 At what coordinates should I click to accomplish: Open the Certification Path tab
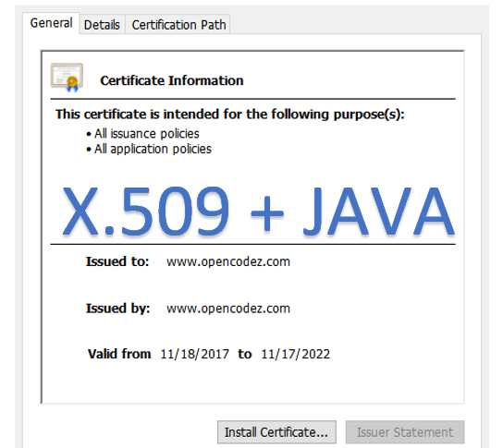(x=178, y=25)
